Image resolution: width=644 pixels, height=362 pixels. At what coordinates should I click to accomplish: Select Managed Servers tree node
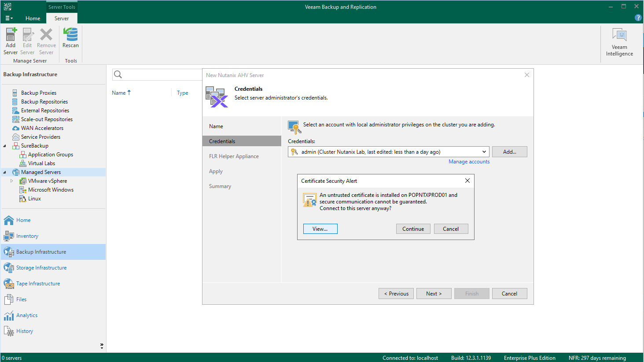tap(41, 172)
